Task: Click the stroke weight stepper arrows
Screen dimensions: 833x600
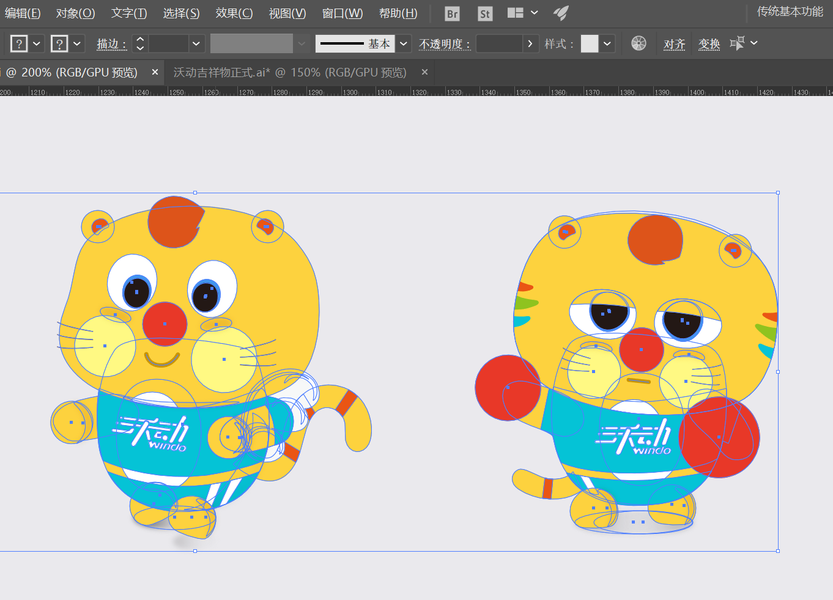Action: (x=140, y=44)
